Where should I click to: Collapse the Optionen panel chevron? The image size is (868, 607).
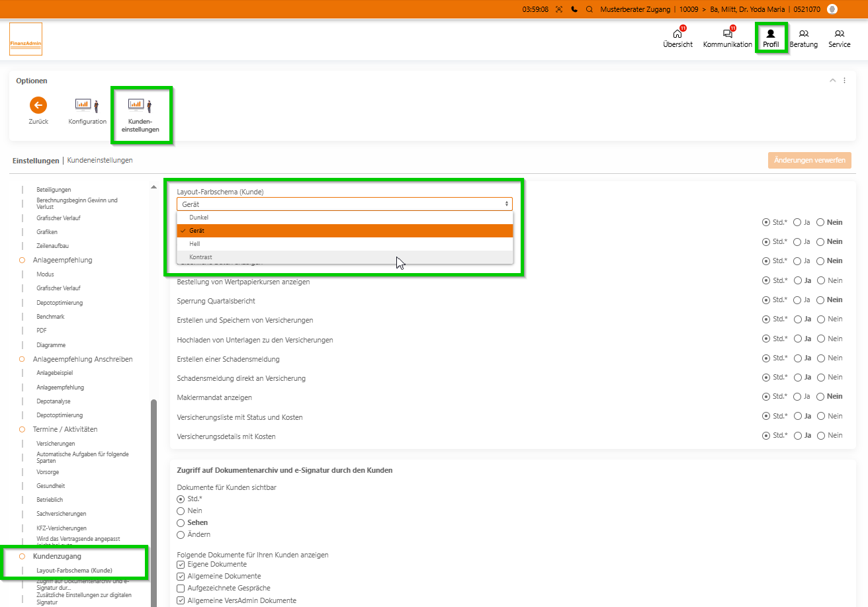(x=832, y=81)
